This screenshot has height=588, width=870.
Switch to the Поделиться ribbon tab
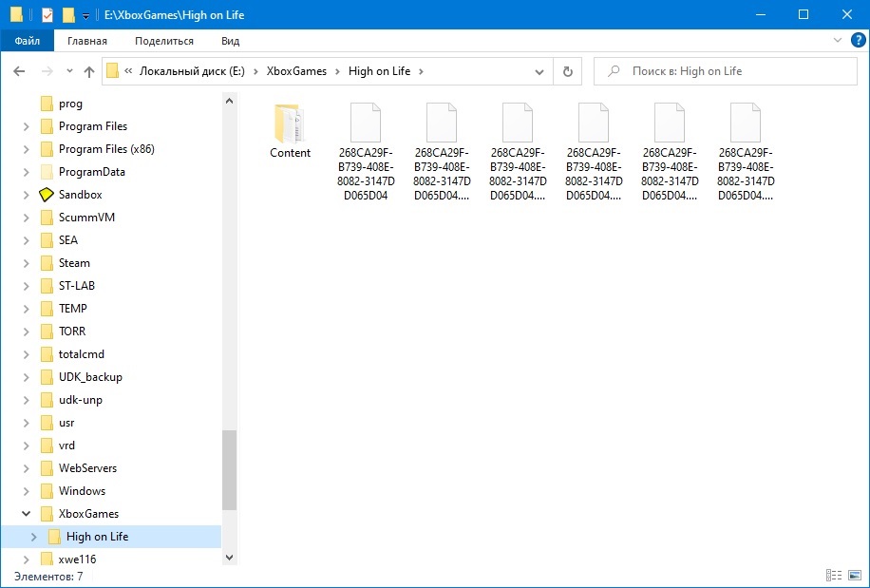(x=164, y=41)
